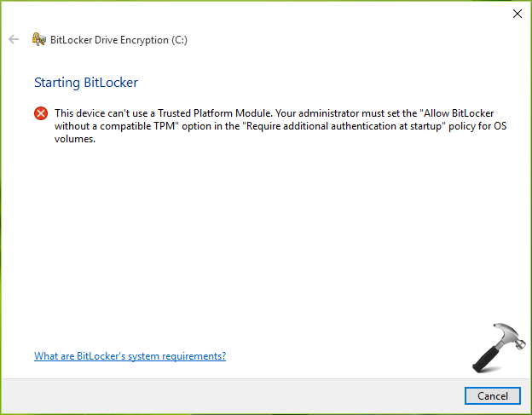The image size is (532, 415).
Task: Click the "Starting BitLocker" heading
Action: pyautogui.click(x=85, y=83)
